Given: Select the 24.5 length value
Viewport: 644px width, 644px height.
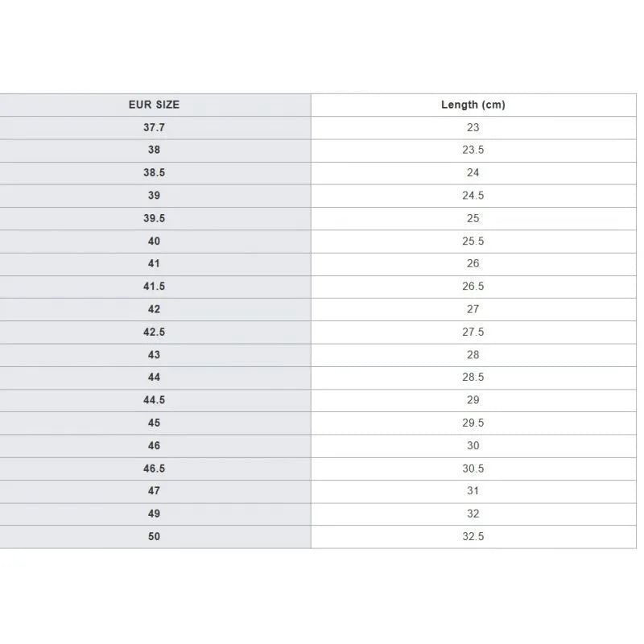Looking at the screenshot, I should (x=473, y=196).
